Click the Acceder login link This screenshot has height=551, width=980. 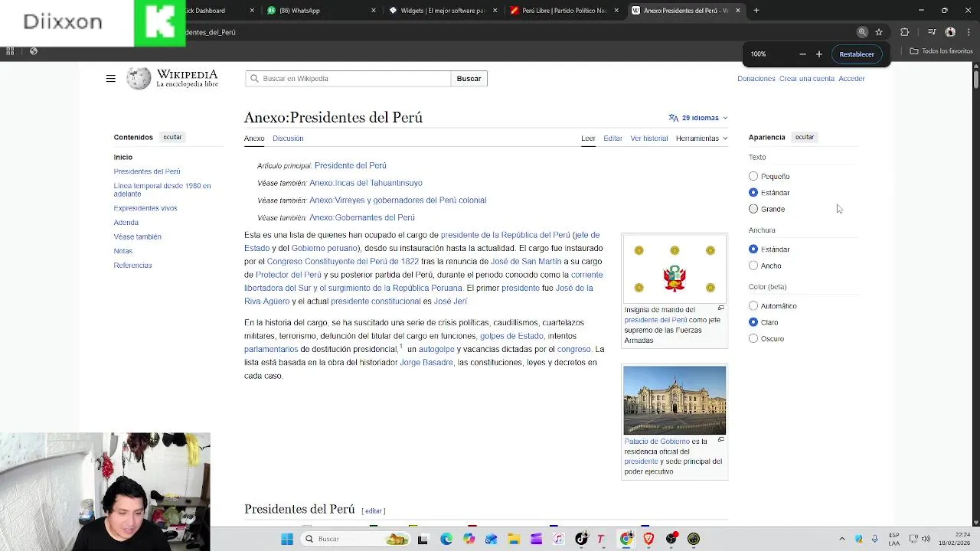[x=851, y=79]
